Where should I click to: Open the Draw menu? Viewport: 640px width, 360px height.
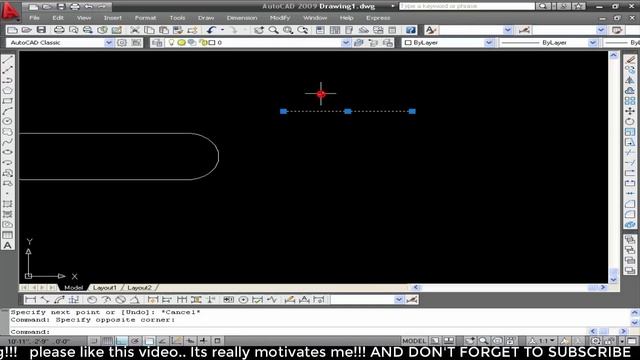pyautogui.click(x=206, y=18)
